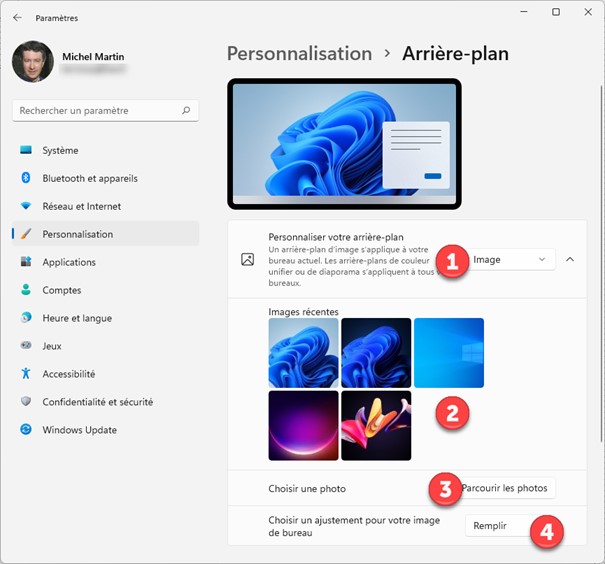Click the Michel Martin account name

[93, 57]
